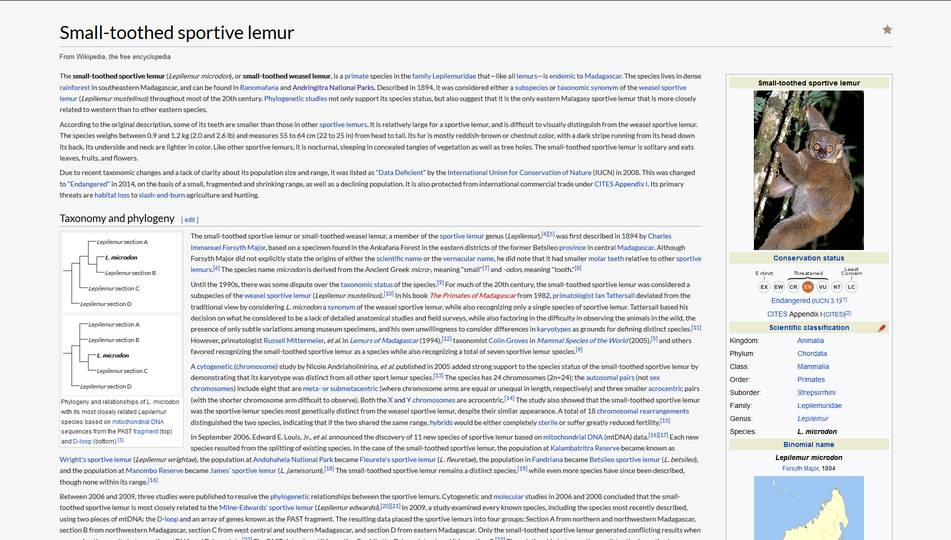The image size is (951, 540).
Task: Go to the Kalambatritra Reserve article
Action: click(x=585, y=448)
